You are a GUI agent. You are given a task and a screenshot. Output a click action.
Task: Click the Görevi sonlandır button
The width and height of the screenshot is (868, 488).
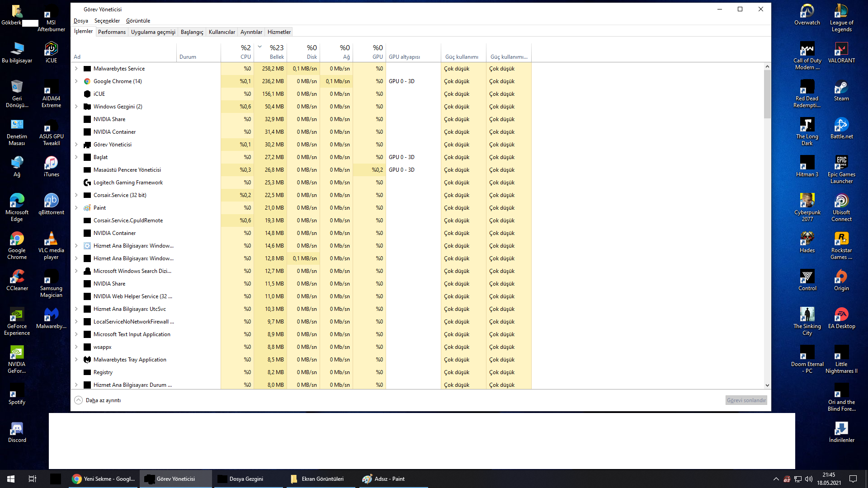(x=746, y=400)
